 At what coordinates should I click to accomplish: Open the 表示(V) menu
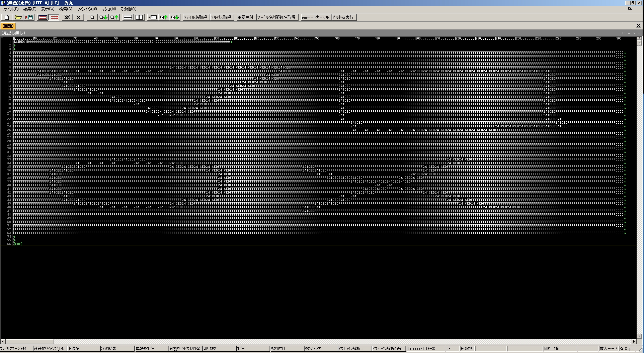click(x=48, y=9)
